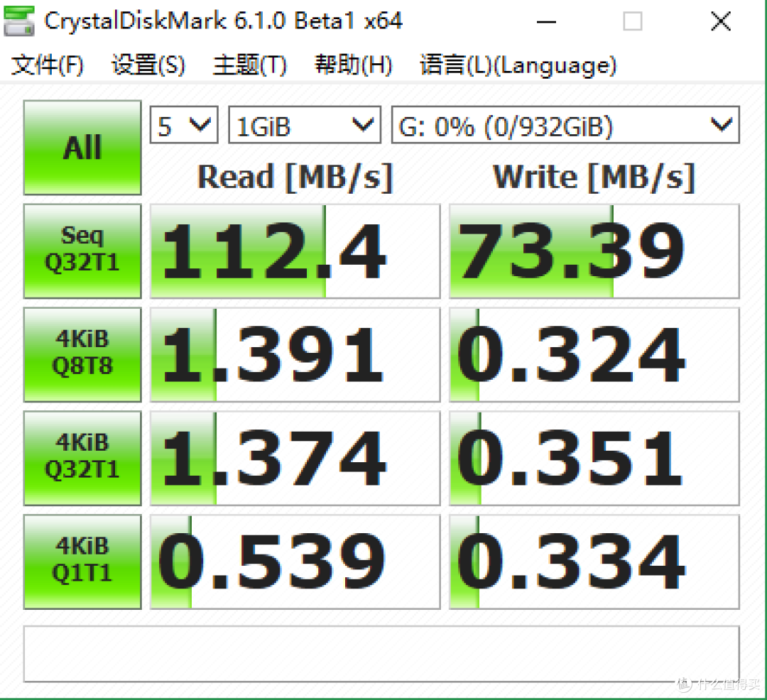Open the 文件(F) menu
The image size is (767, 700).
click(48, 65)
